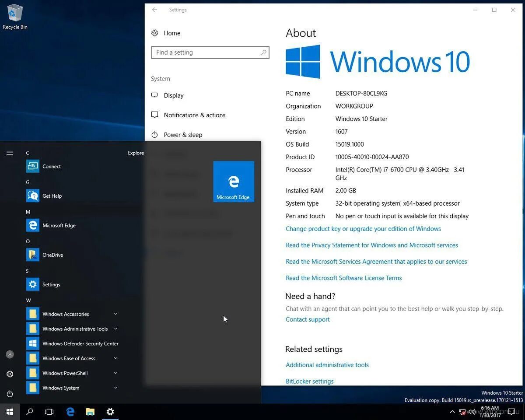Click the Find a setting search box
Image resolution: width=525 pixels, height=420 pixels.
click(x=210, y=52)
